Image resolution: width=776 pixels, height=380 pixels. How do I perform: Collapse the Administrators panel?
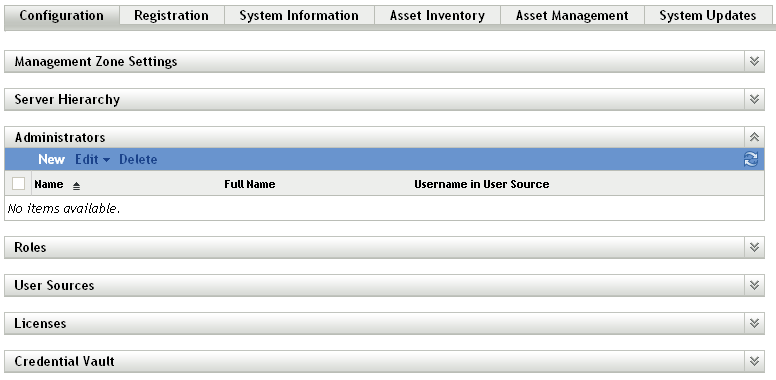click(x=754, y=137)
